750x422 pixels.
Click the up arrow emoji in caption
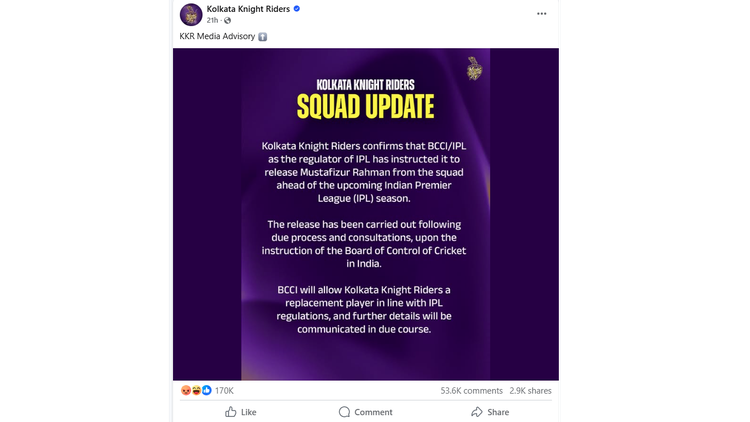263,37
